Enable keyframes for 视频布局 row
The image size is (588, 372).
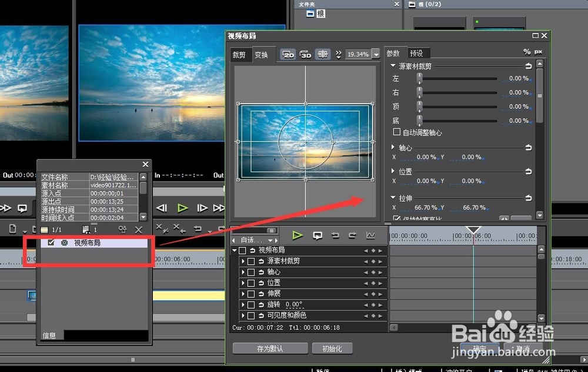tap(242, 250)
